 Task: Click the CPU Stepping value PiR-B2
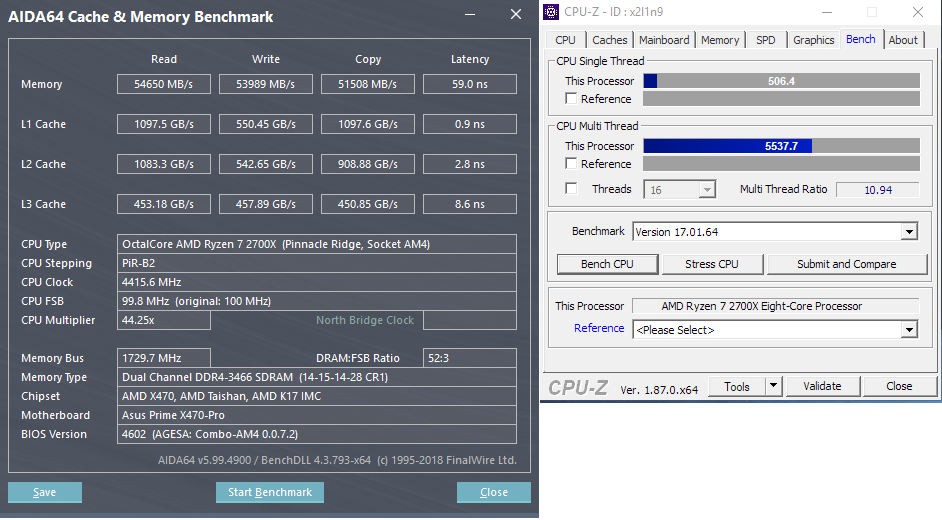click(317, 263)
